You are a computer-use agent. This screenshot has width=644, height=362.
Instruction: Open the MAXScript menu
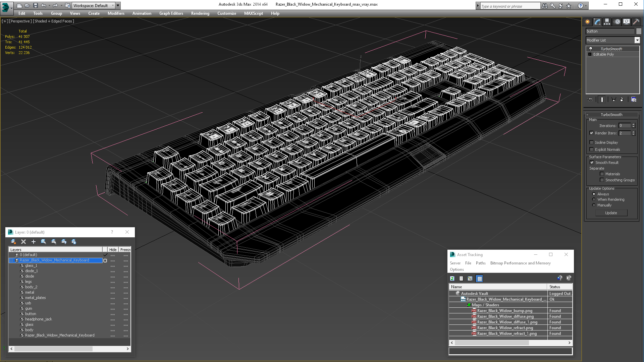point(254,13)
